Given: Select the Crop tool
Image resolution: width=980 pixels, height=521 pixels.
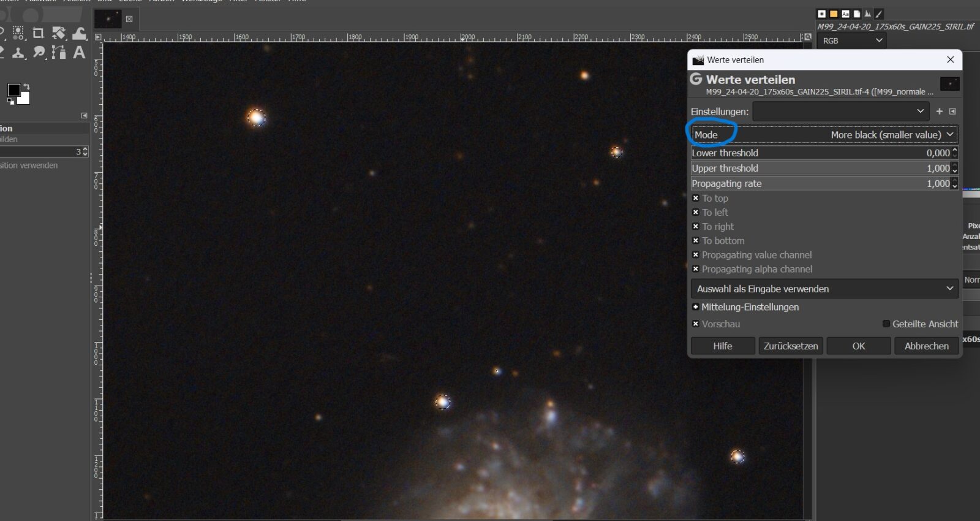Looking at the screenshot, I should click(x=38, y=33).
